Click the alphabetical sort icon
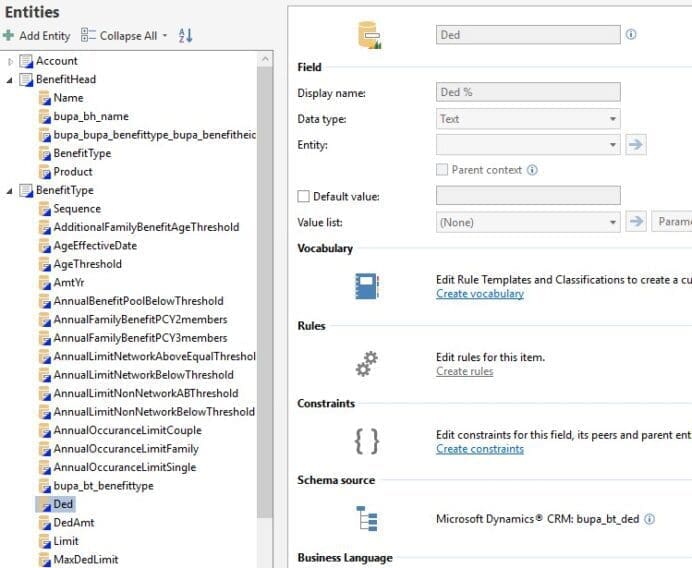Image resolution: width=692 pixels, height=568 pixels. coord(185,36)
